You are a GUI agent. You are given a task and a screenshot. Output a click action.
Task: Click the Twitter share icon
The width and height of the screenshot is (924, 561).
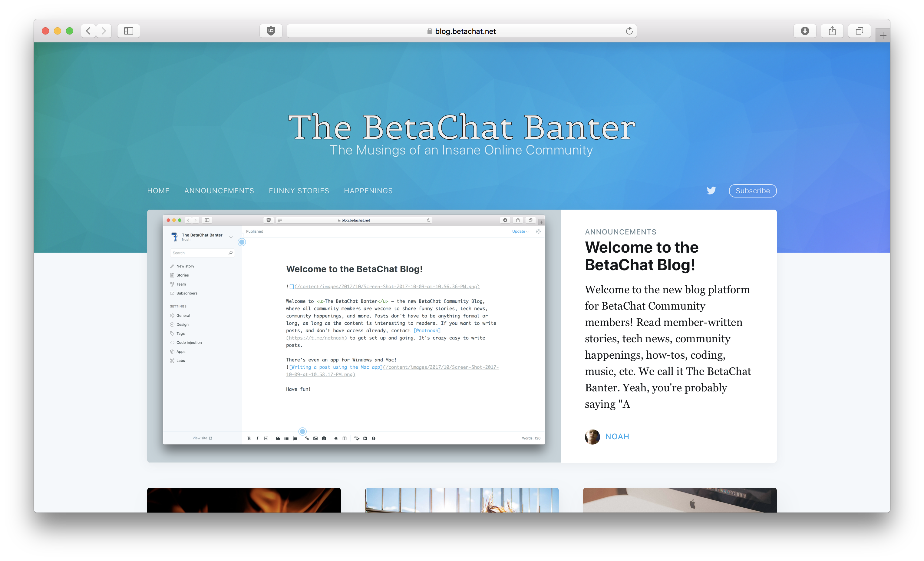(x=711, y=191)
